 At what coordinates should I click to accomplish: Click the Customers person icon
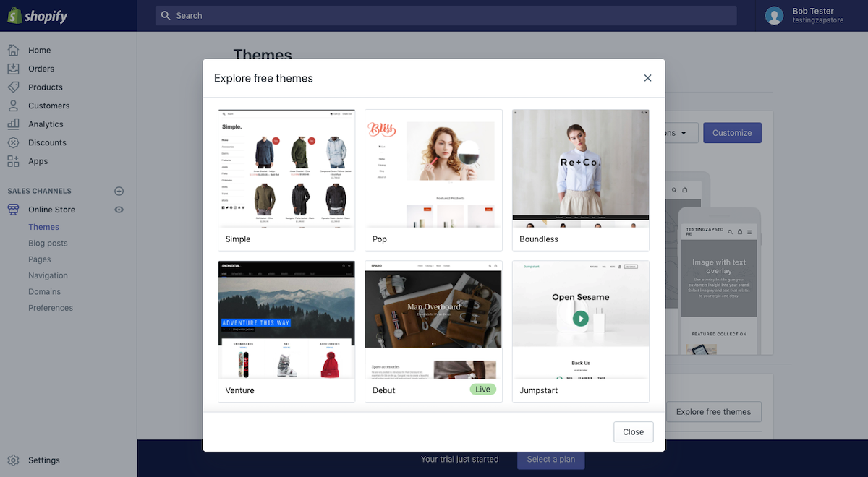14,106
